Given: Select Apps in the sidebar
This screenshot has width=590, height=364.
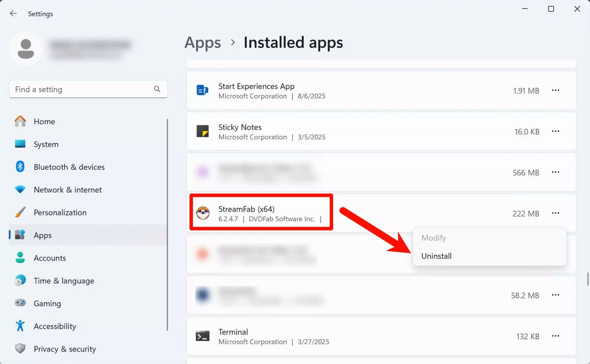Looking at the screenshot, I should 88,235.
